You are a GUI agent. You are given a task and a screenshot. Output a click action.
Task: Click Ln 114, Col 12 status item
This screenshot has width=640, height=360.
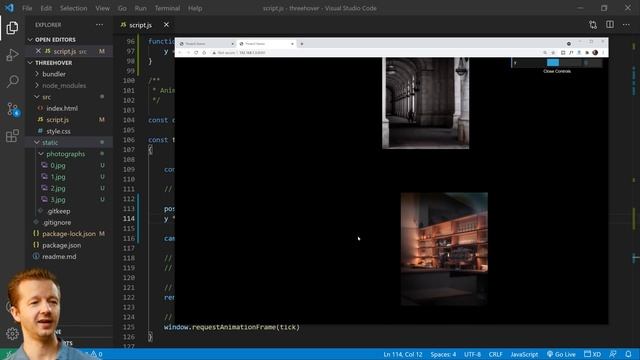(402, 354)
